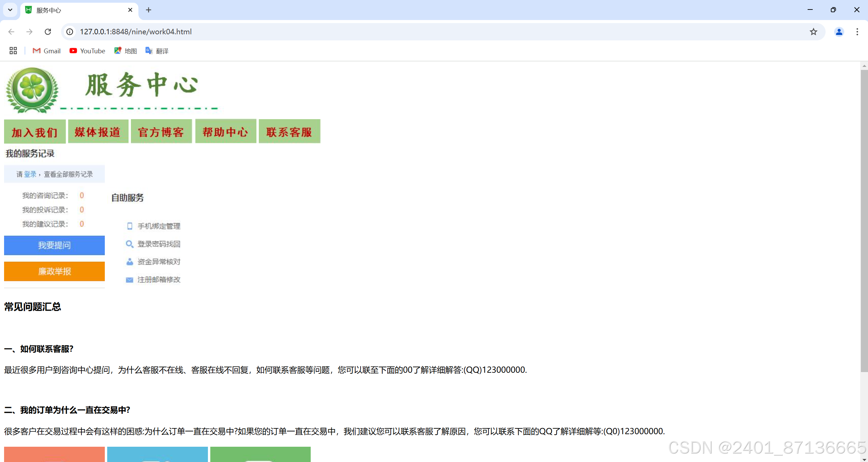Click the envelope icon for 注册邮箱修改
The height and width of the screenshot is (462, 868).
pyautogui.click(x=129, y=280)
